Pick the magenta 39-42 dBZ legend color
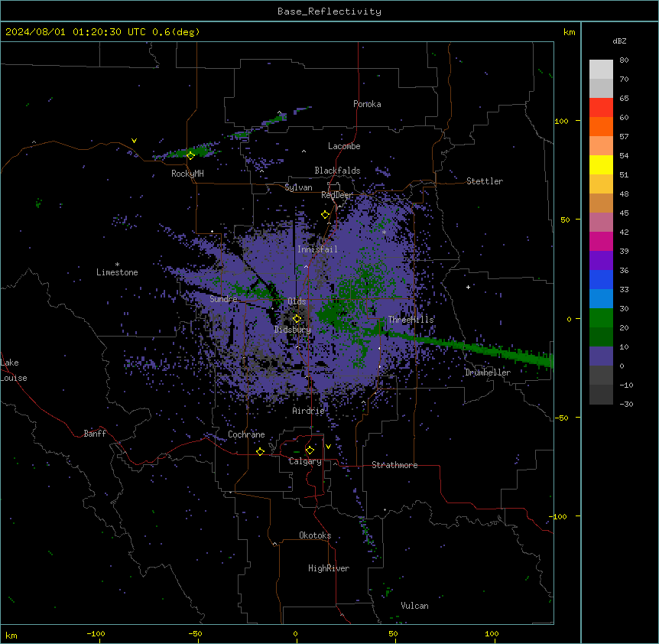Viewport: 659px width, 644px height. point(601,241)
